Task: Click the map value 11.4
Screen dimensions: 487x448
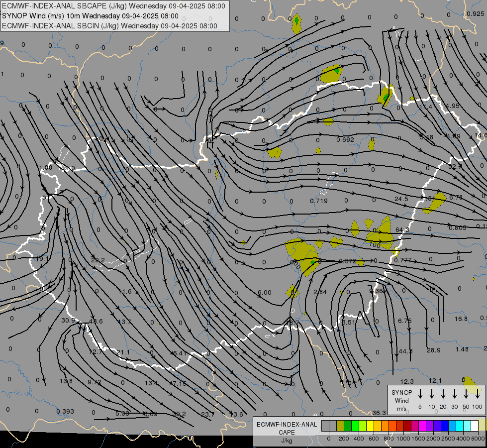Action: click(x=425, y=107)
